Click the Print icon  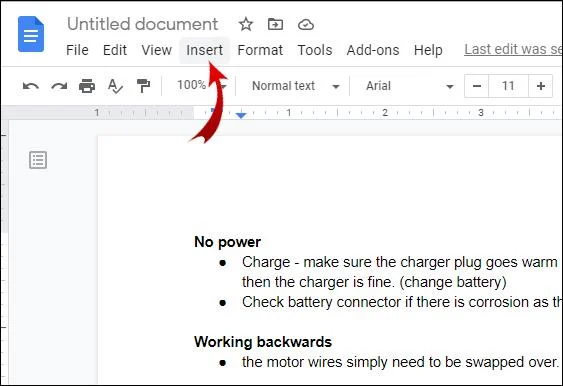tap(87, 86)
